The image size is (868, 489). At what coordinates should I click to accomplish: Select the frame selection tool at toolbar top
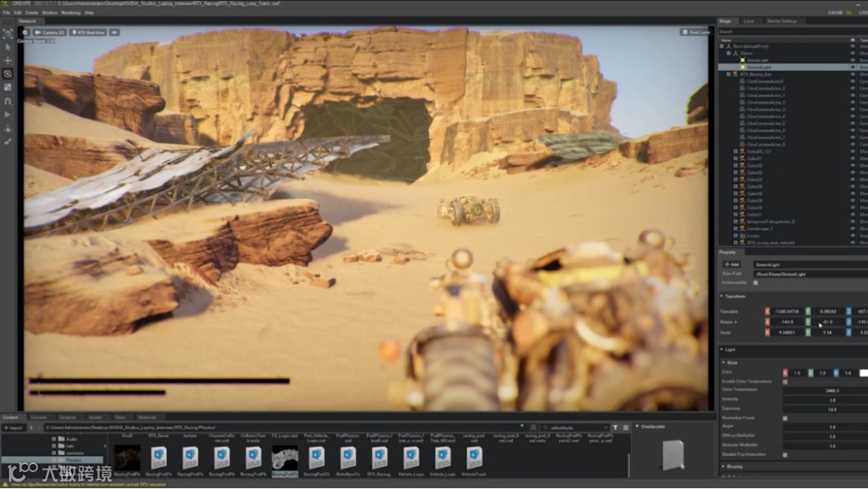(x=8, y=35)
